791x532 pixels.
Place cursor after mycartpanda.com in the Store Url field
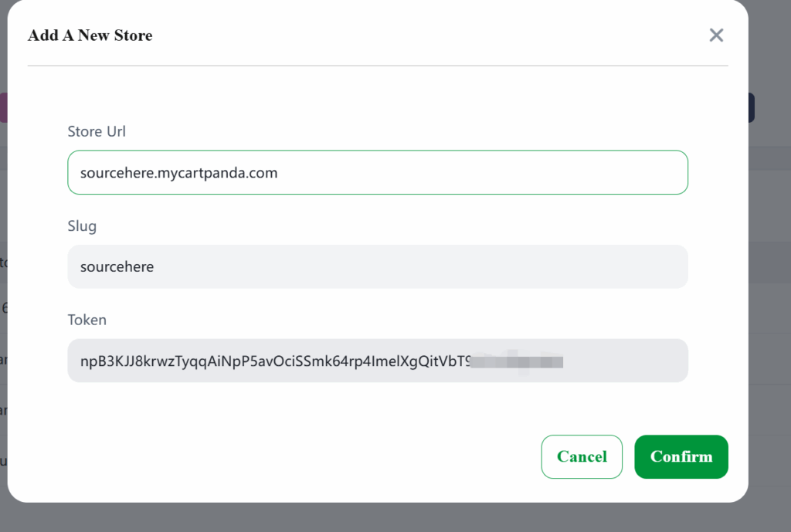click(278, 173)
